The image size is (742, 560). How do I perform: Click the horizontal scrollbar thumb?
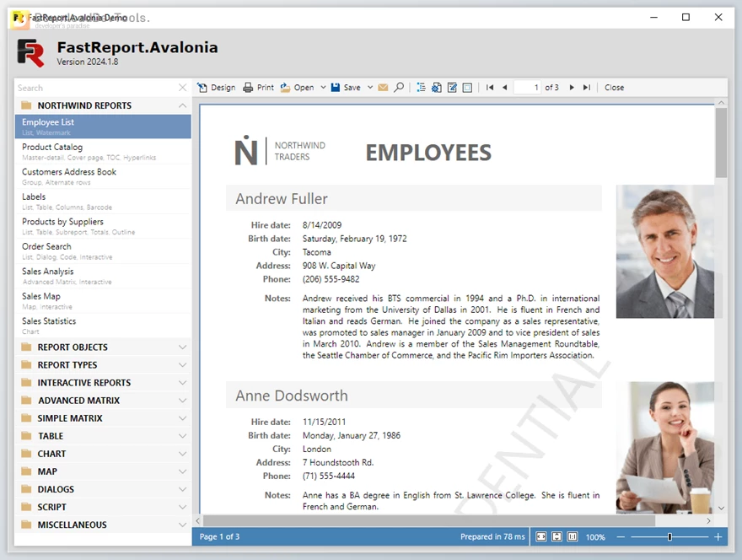(429, 520)
